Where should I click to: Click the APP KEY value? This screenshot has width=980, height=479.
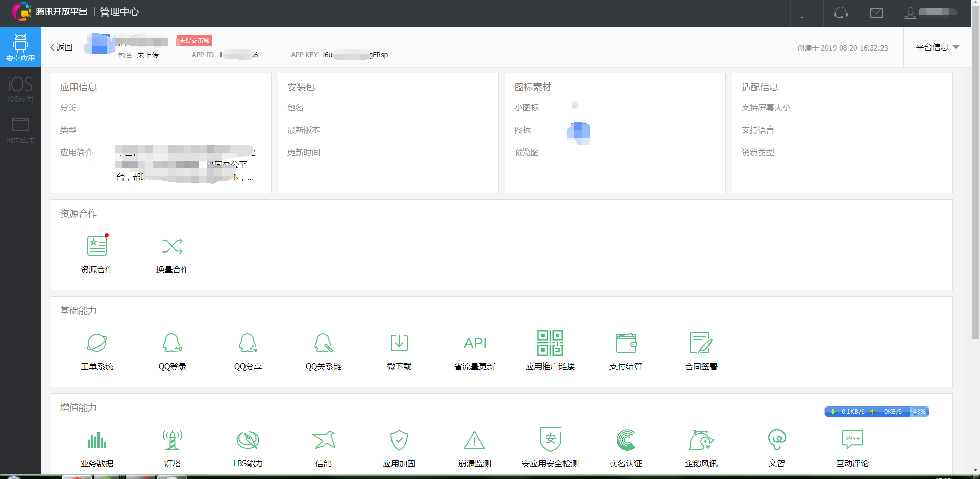355,55
